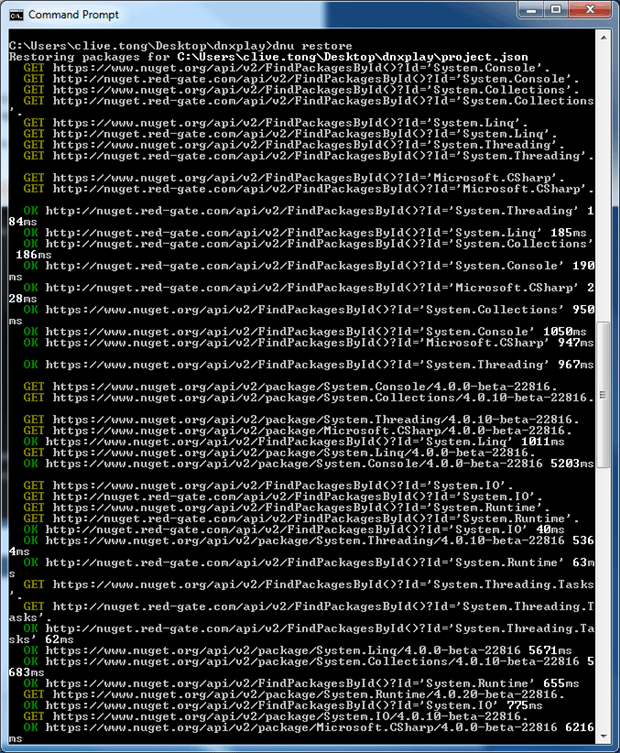Click the nuget.org GET line for Microsoft.CSharp FindPackagesById
The height and width of the screenshot is (753, 620).
[294, 178]
